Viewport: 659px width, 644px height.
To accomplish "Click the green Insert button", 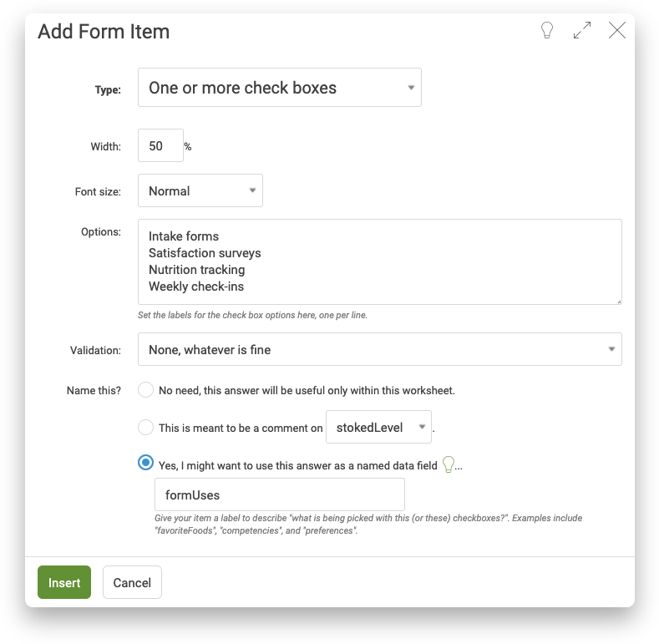I will (64, 582).
